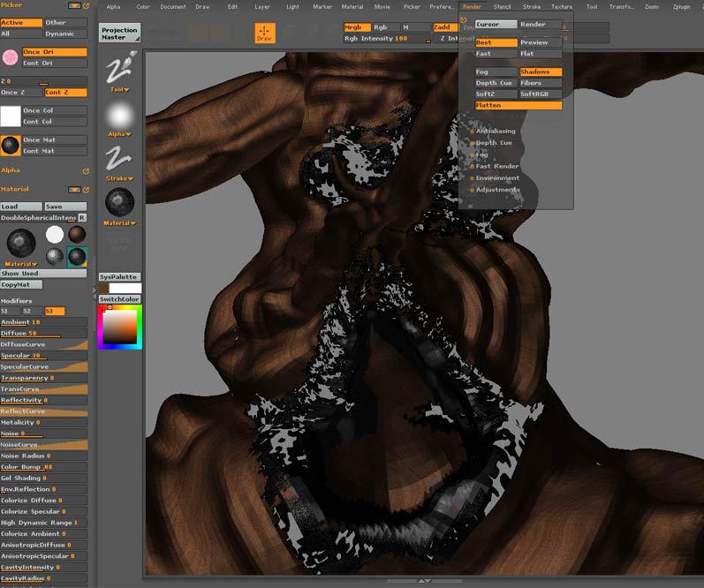Viewport: 704px width, 588px height.
Task: Click the pink orientation picker icon
Action: pos(11,57)
